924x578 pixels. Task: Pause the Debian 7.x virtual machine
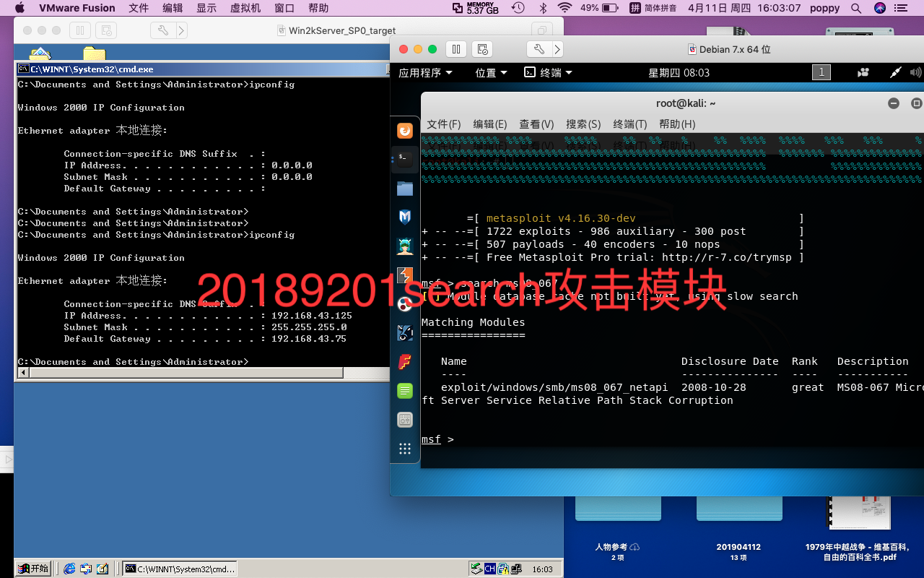(x=456, y=49)
